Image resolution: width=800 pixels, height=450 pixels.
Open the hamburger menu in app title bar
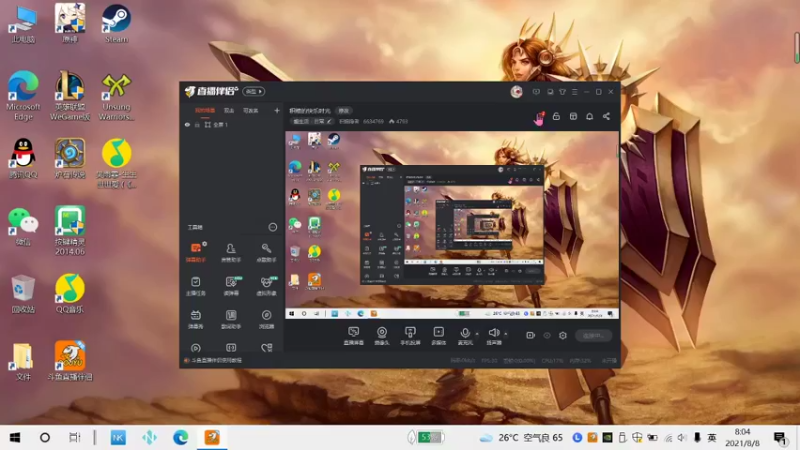(574, 92)
